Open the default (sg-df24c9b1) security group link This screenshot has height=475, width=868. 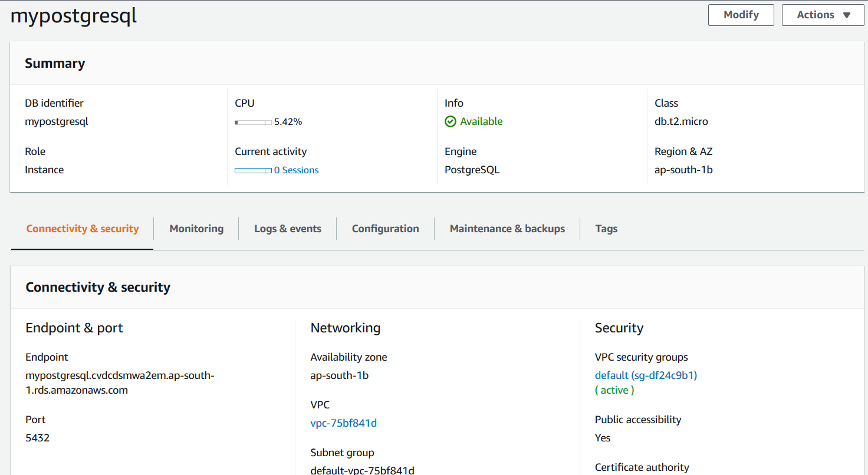[646, 375]
